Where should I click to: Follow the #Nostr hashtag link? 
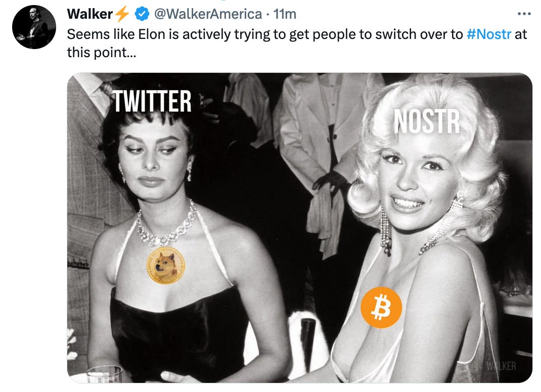pyautogui.click(x=488, y=34)
